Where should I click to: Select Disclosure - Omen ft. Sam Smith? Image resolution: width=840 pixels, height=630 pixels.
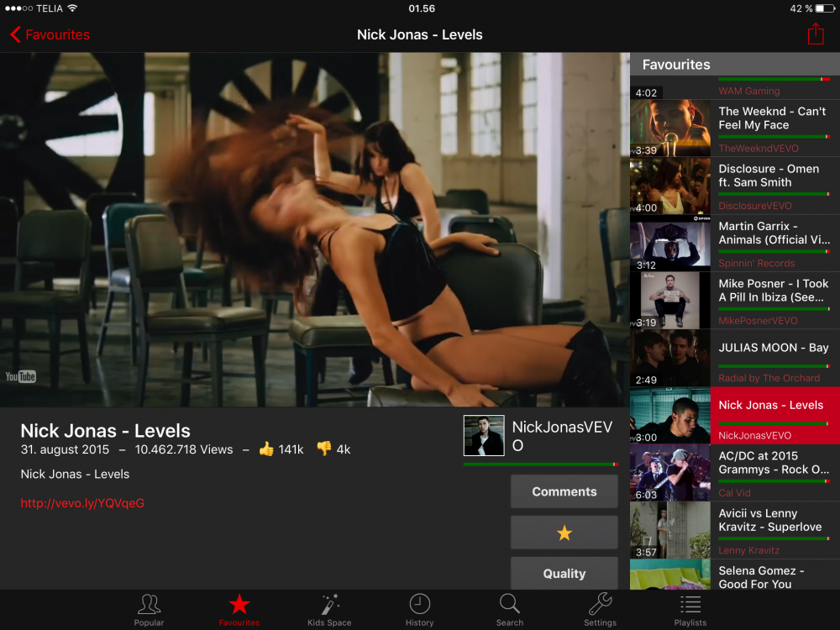(x=735, y=186)
